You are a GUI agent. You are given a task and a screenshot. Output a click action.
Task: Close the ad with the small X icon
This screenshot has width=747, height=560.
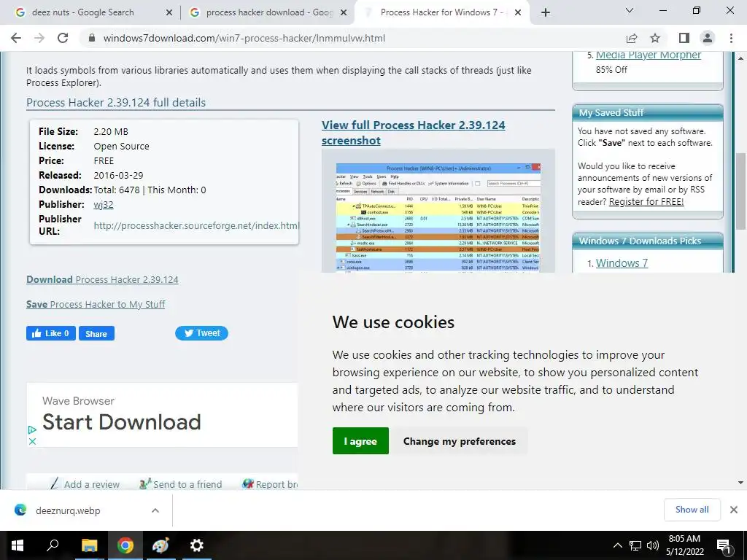pyautogui.click(x=32, y=441)
